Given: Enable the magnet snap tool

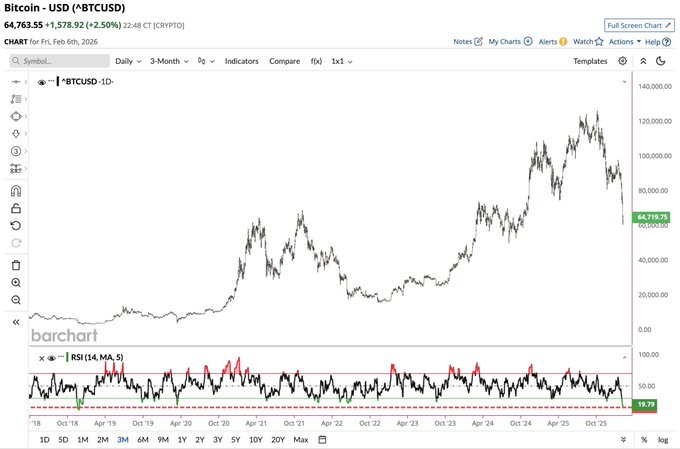Looking at the screenshot, I should (x=15, y=192).
